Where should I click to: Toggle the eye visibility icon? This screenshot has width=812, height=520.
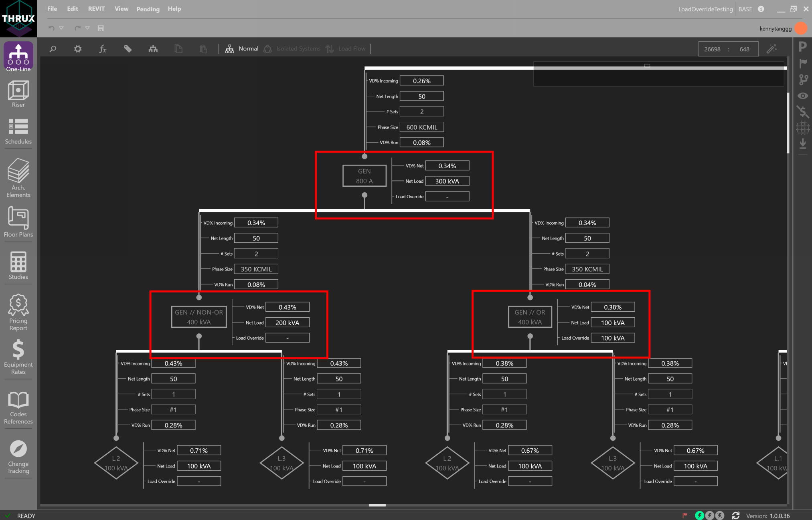tap(803, 96)
